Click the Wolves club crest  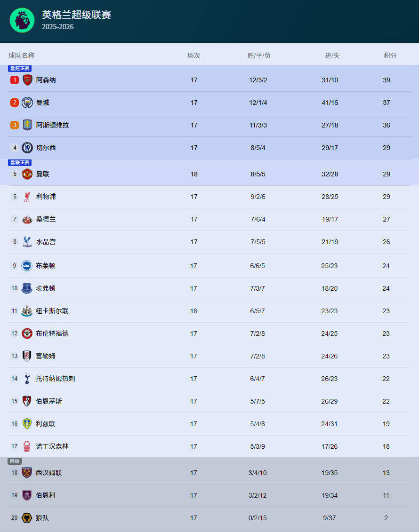(27, 518)
